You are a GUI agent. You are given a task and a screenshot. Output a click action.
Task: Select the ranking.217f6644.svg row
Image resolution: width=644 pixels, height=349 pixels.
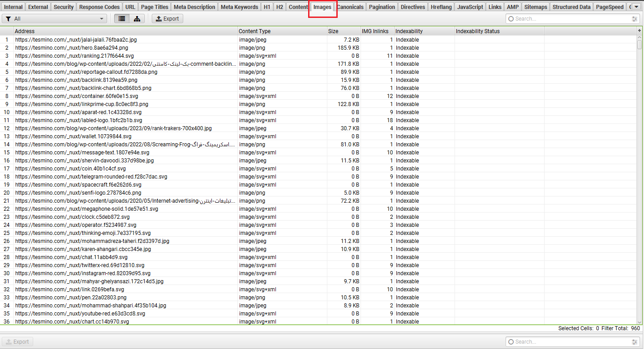point(318,56)
